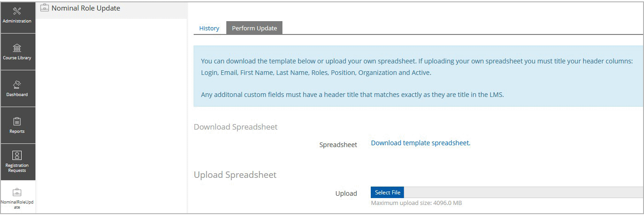Select the Perform Update tab
Viewport: 644px width, 216px height.
(254, 28)
